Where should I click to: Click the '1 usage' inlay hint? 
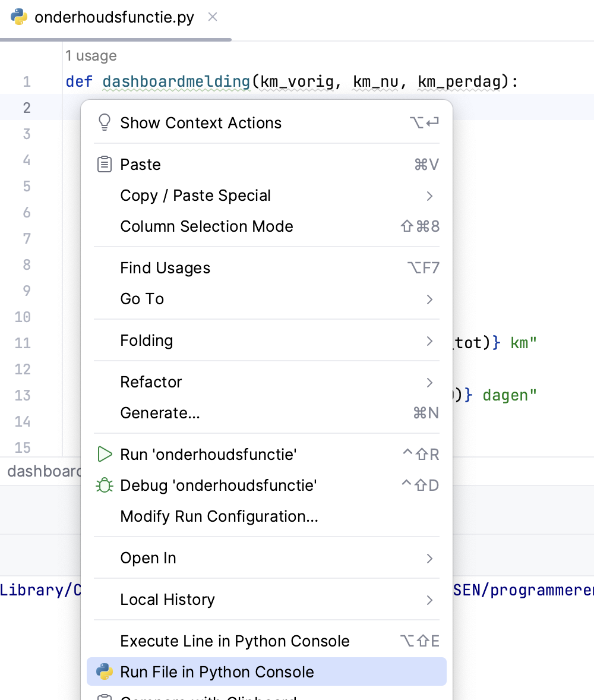point(91,56)
